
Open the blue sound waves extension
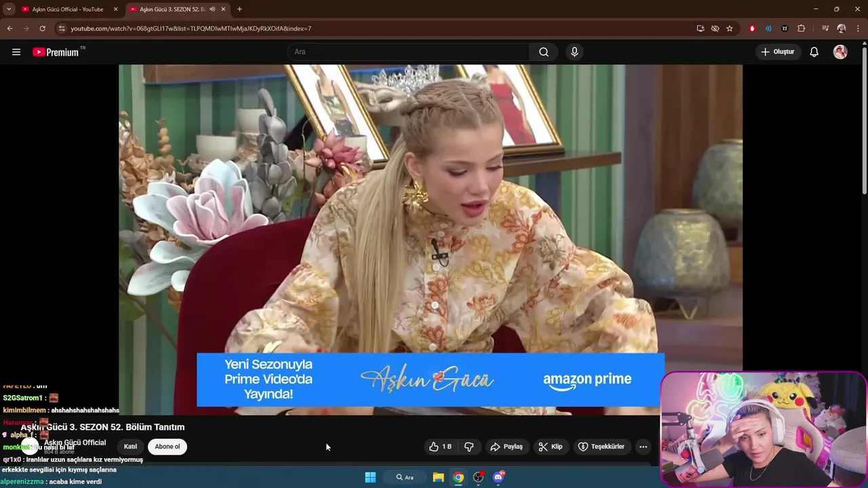(x=768, y=28)
